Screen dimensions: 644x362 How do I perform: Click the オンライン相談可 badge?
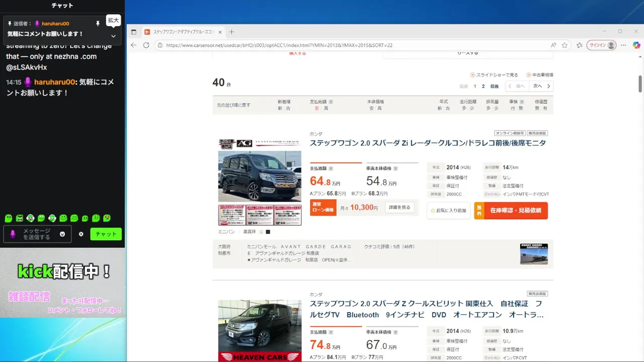(510, 133)
